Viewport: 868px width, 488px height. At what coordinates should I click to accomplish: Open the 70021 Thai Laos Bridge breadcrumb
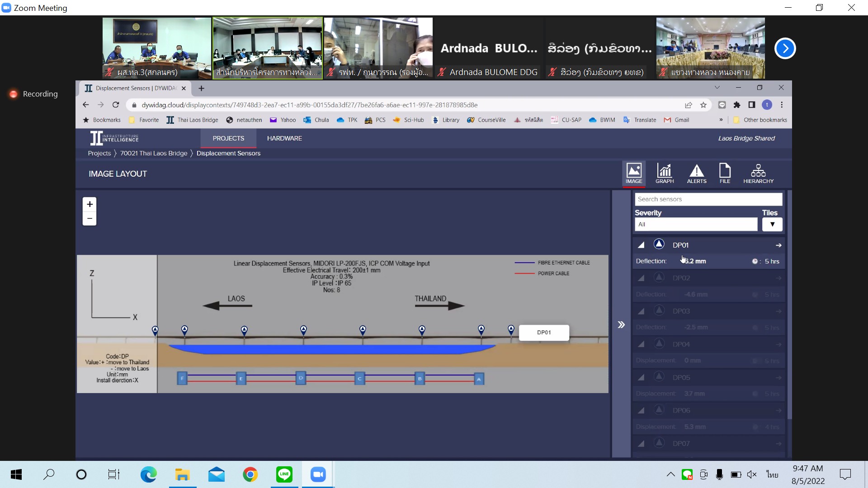click(153, 153)
